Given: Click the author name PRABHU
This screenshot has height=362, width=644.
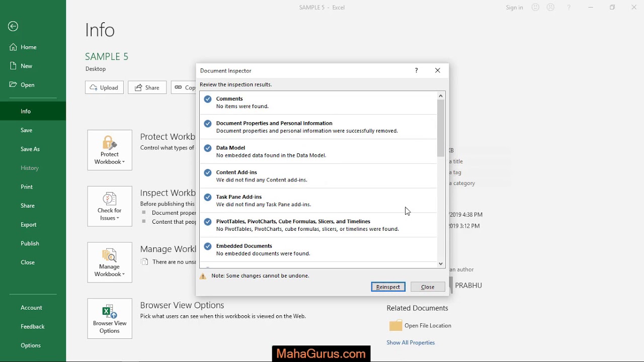Looking at the screenshot, I should pos(468,285).
